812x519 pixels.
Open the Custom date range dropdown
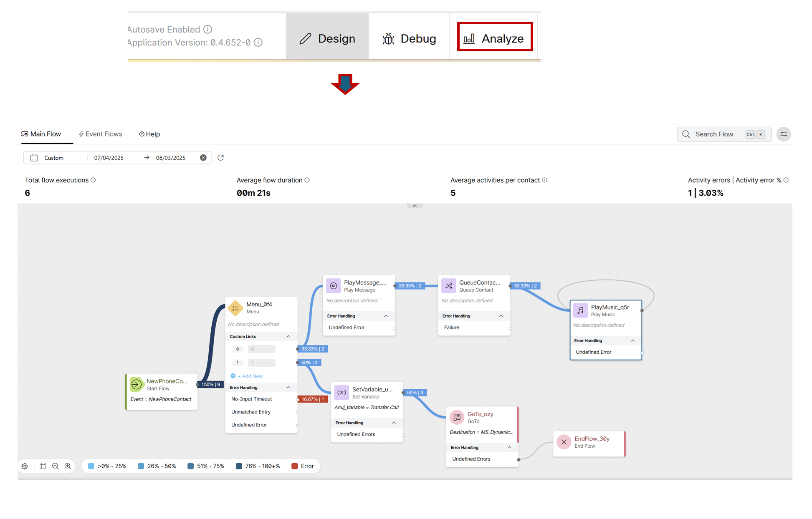click(x=54, y=158)
